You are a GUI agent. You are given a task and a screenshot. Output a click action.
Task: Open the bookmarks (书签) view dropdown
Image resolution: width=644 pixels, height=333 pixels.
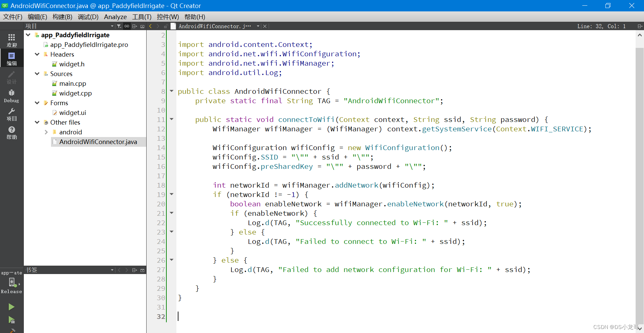[x=112, y=270]
